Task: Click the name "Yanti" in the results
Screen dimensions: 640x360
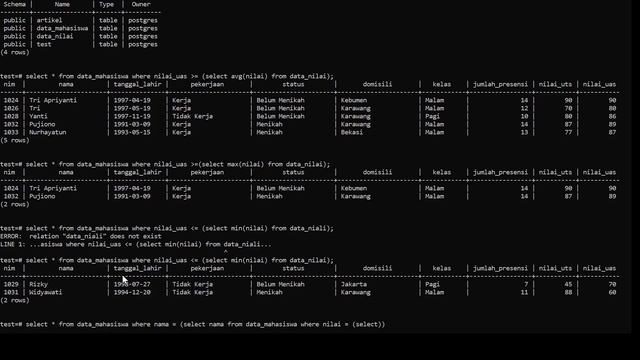Action: click(x=38, y=116)
